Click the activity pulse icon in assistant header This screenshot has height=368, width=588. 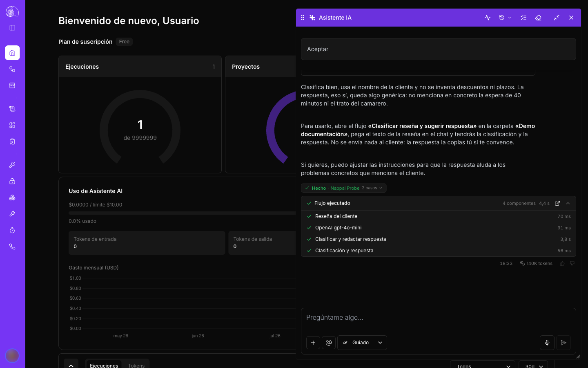[488, 18]
